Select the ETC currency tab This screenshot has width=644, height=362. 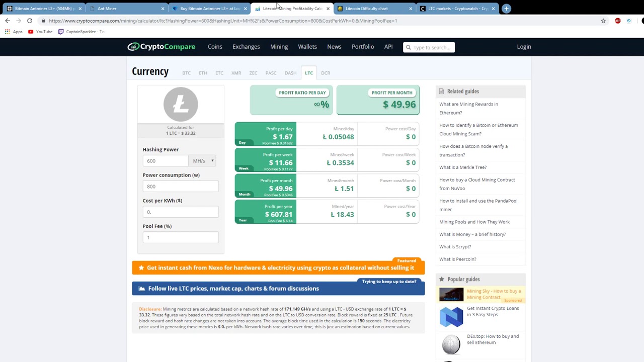tap(219, 73)
